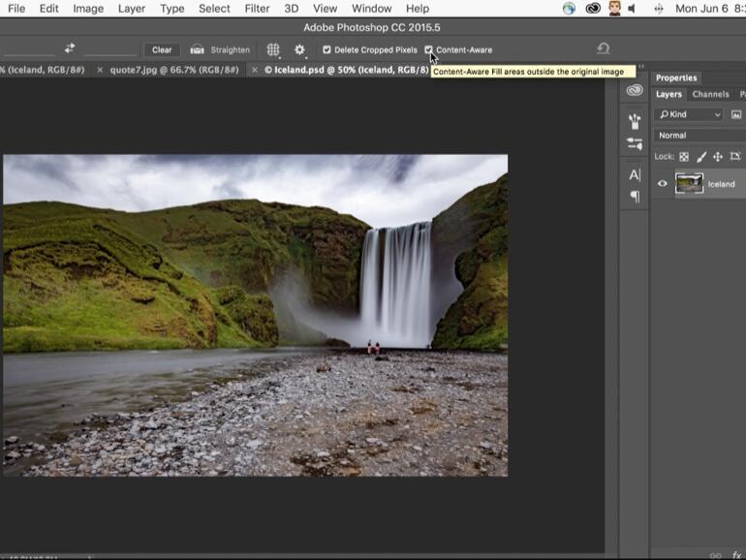
Task: Open the Image menu
Action: 88,9
